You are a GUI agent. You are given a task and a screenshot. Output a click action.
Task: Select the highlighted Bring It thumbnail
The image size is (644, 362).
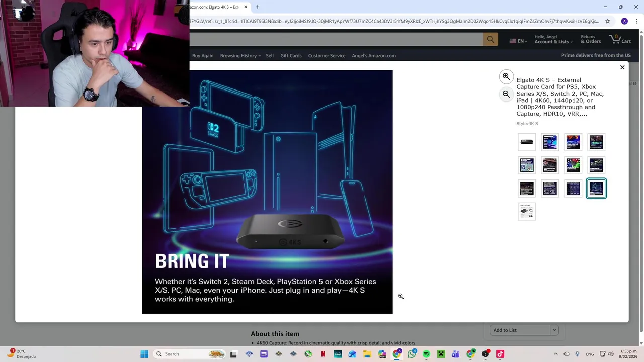point(596,189)
